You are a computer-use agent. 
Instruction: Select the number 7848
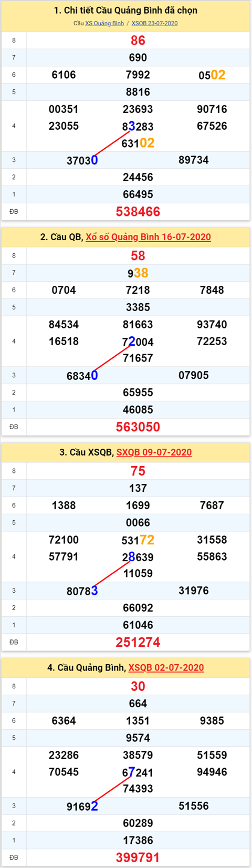(212, 291)
